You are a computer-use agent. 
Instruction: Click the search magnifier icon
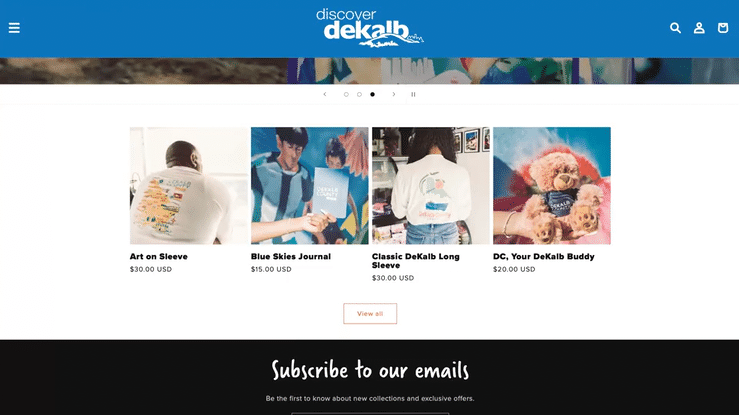675,28
